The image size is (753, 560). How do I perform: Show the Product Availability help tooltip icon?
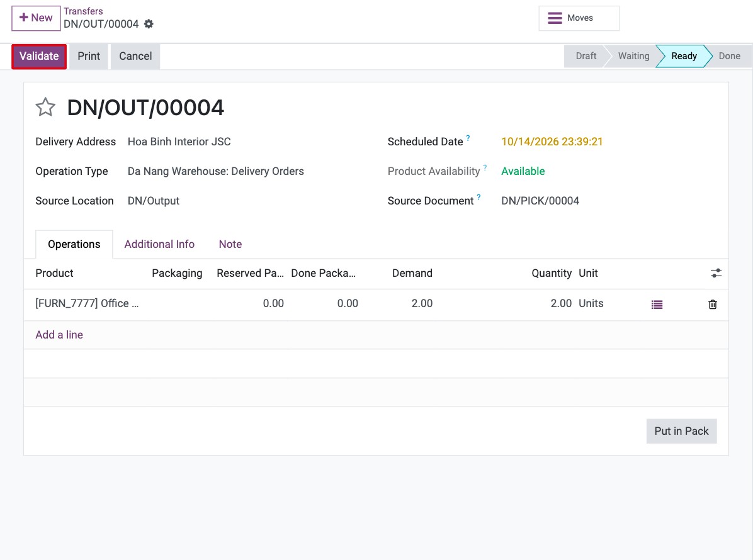[x=485, y=167]
